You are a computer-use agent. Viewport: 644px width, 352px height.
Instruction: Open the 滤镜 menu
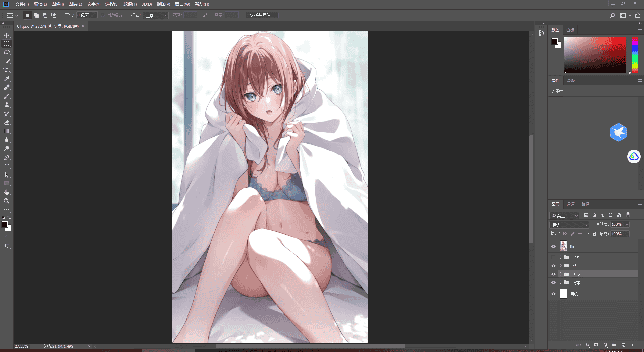[130, 4]
